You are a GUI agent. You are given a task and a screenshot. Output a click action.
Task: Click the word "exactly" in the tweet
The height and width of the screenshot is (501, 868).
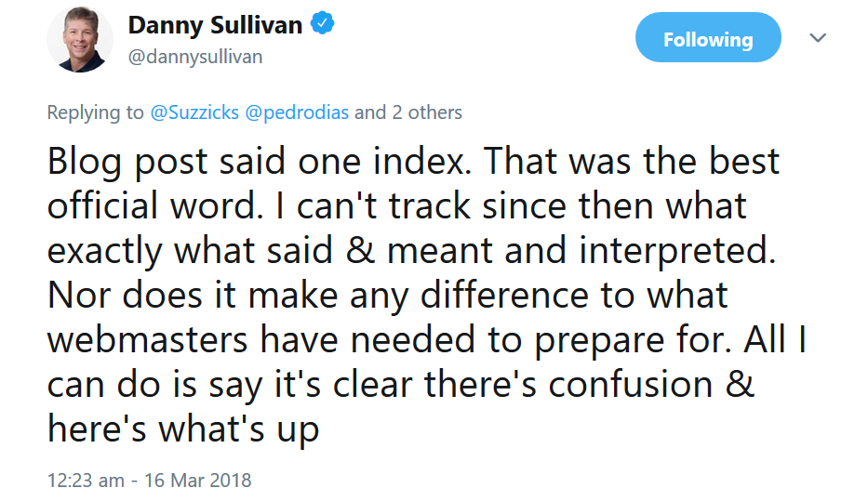coord(107,251)
